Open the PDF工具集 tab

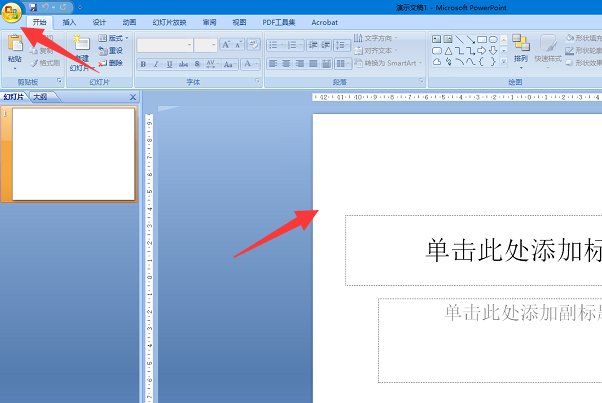coord(279,22)
